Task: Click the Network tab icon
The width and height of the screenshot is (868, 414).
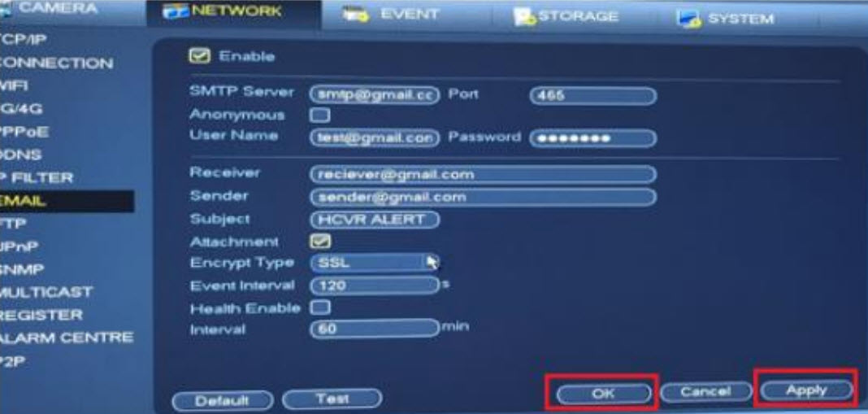Action: coord(175,12)
